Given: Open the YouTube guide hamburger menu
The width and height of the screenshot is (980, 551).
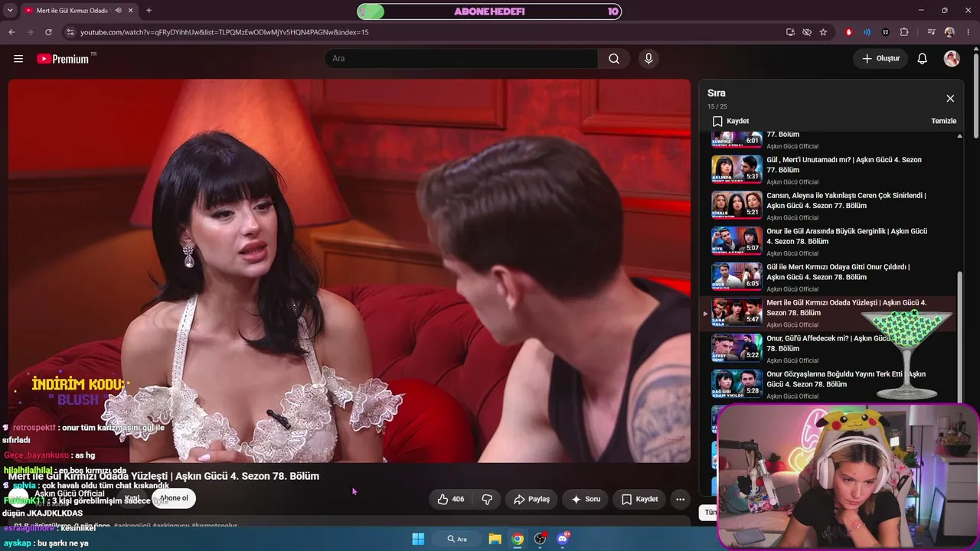Looking at the screenshot, I should [18, 59].
